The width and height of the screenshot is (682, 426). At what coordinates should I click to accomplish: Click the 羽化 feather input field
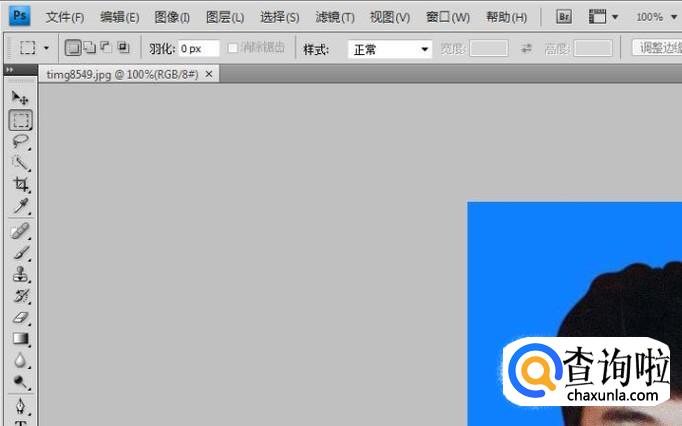point(198,48)
